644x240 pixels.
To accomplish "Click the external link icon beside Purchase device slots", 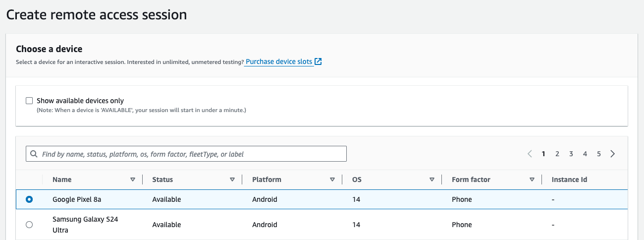I will 319,62.
